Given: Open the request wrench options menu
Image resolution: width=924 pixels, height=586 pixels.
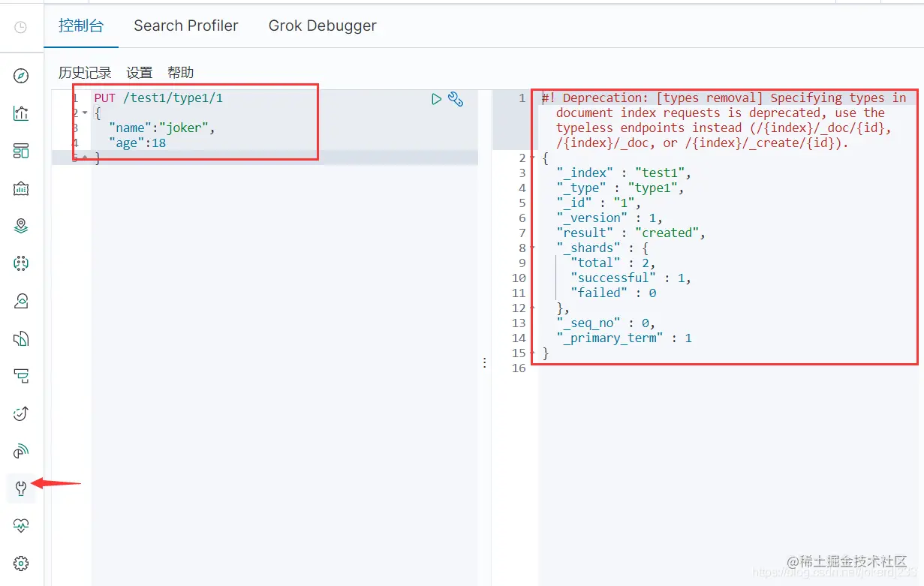Looking at the screenshot, I should pyautogui.click(x=455, y=98).
